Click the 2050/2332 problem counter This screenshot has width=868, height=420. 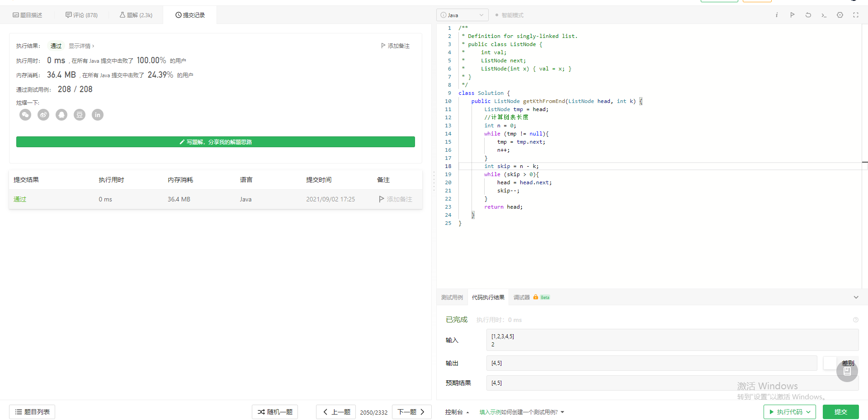374,412
